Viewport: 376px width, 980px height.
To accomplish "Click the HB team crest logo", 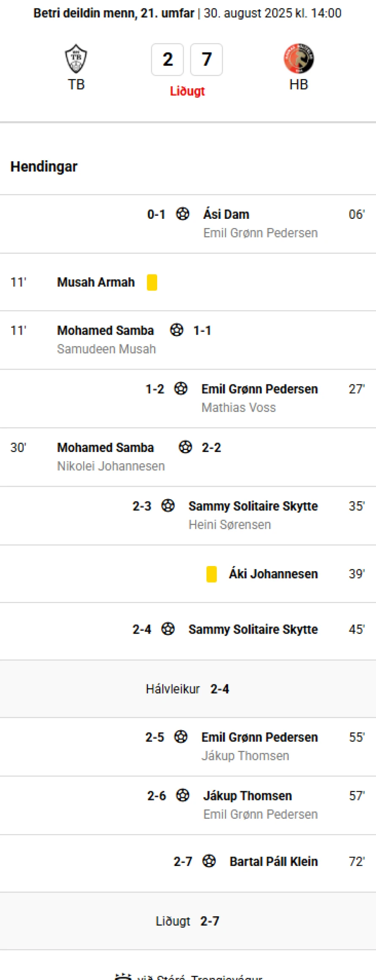I will coord(299,58).
